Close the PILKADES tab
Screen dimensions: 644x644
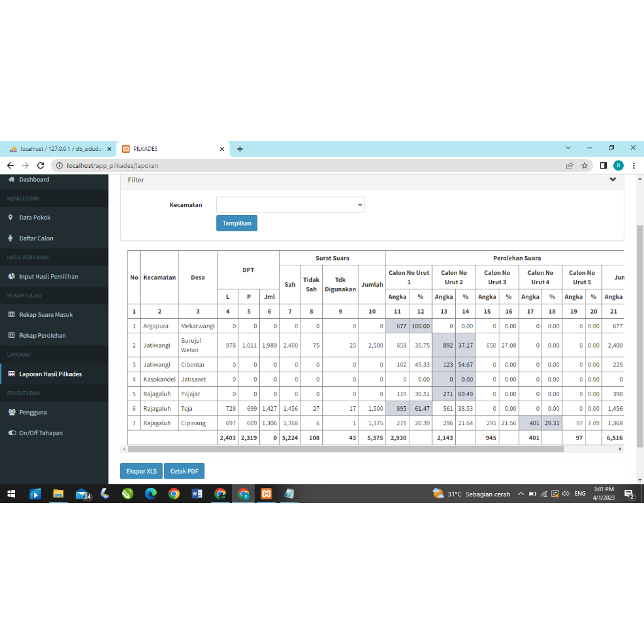222,149
